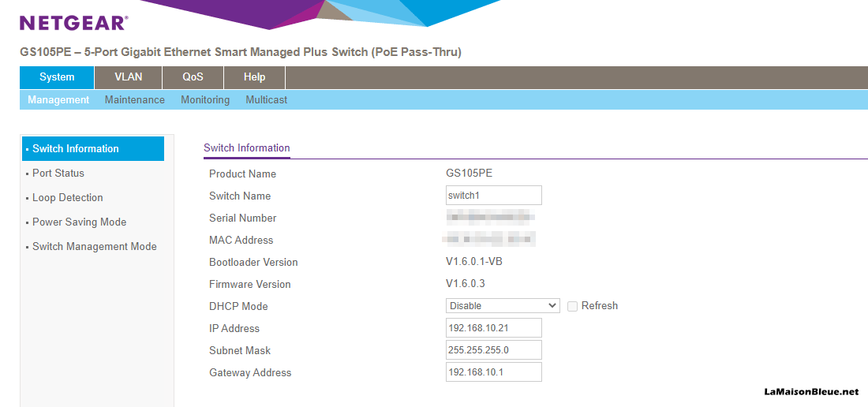Click the MAC Address label
Image resolution: width=868 pixels, height=407 pixels.
tap(241, 240)
